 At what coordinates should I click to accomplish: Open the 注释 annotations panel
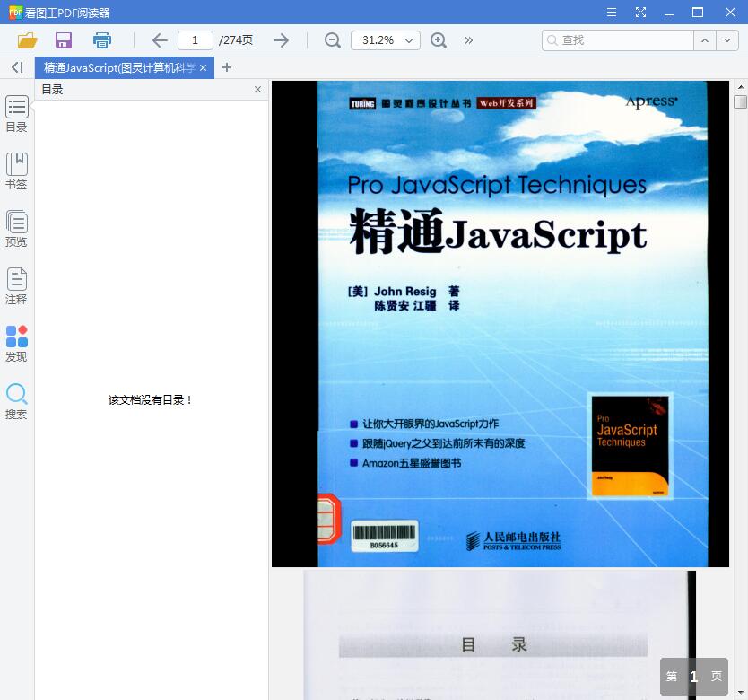17,286
